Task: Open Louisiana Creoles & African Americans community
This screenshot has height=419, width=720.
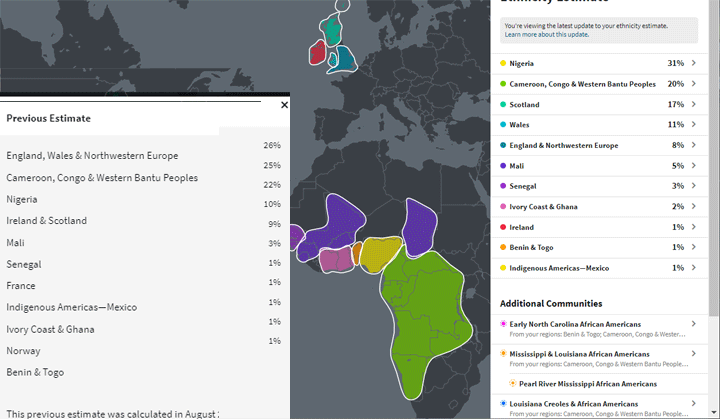Action: pos(574,404)
